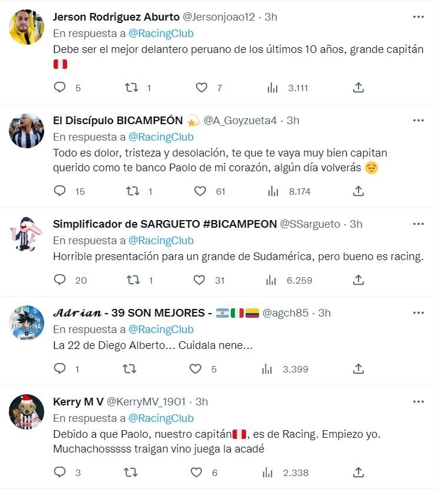Retweet the tweet from @agch85
Image resolution: width=448 pixels, height=489 pixels.
[132, 369]
